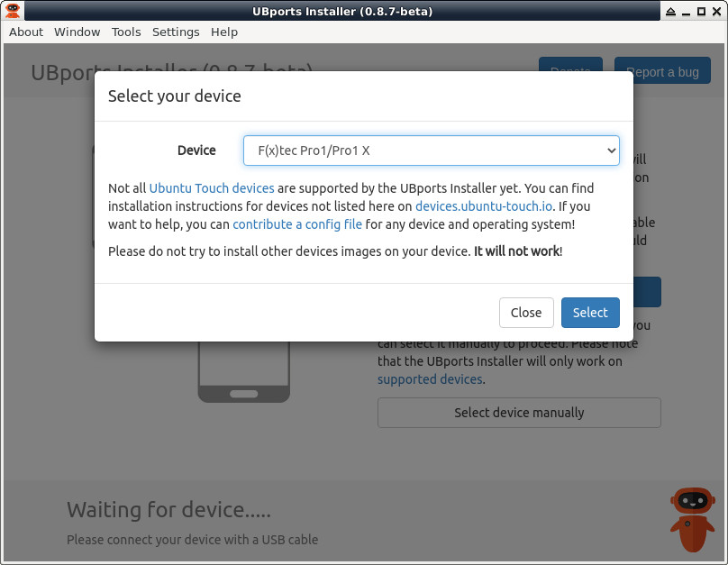Click the Close button in the dialog
The width and height of the screenshot is (728, 565).
coord(526,313)
